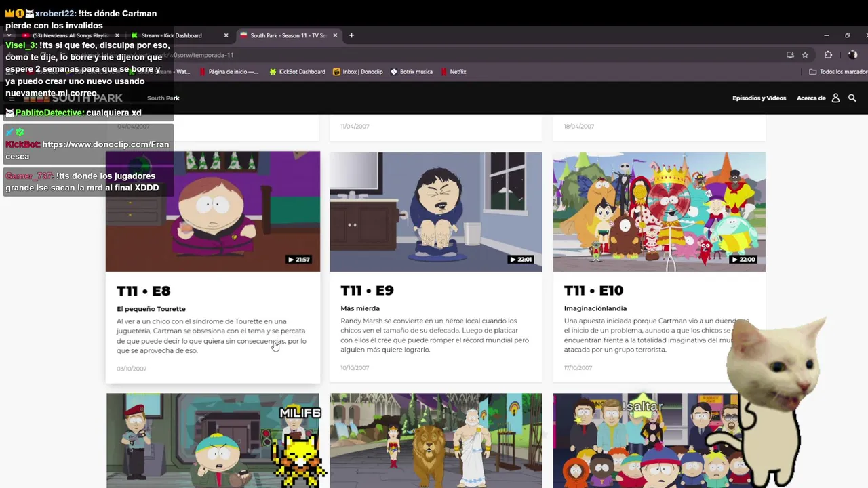Screen dimensions: 868x488
Task: Open the Botrix musica bookmark
Action: point(411,72)
